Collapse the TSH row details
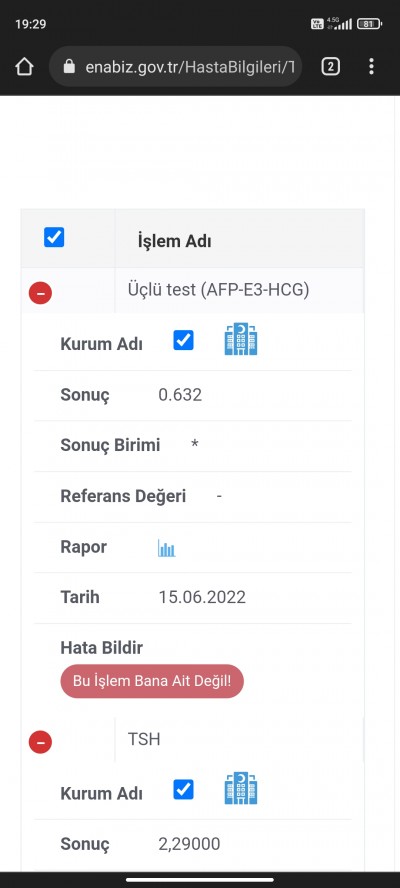Viewport: 400px width, 888px height. pos(40,742)
